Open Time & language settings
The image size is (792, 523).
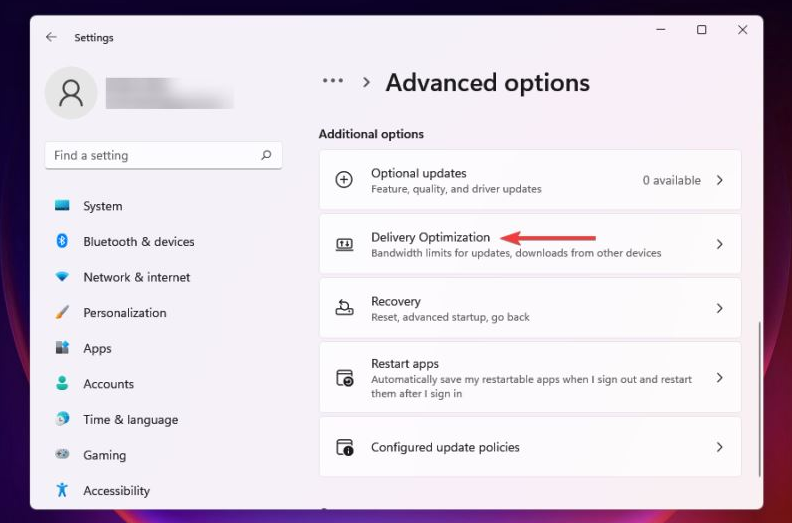[x=130, y=419]
